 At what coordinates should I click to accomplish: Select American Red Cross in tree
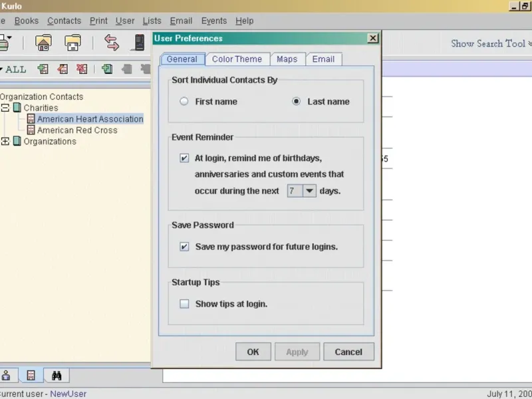pos(77,130)
